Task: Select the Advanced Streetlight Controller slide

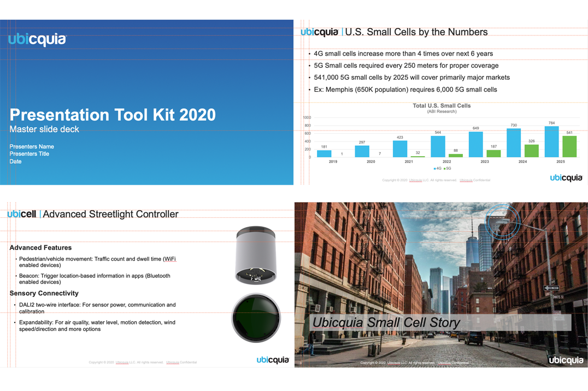Action: click(146, 285)
